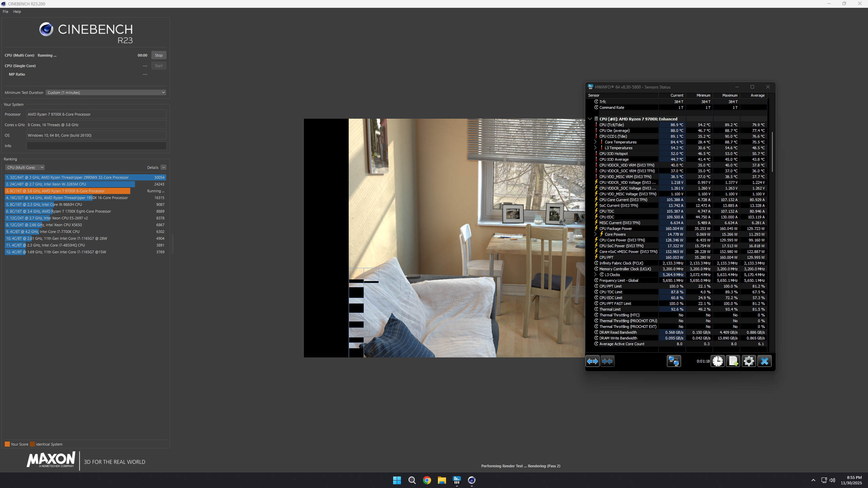The height and width of the screenshot is (488, 868).
Task: Click the Cinebench R23 logo icon
Action: click(46, 30)
